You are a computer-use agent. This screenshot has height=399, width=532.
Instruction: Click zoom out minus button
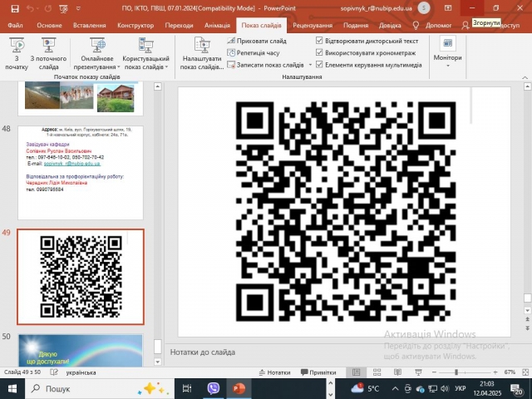point(434,372)
